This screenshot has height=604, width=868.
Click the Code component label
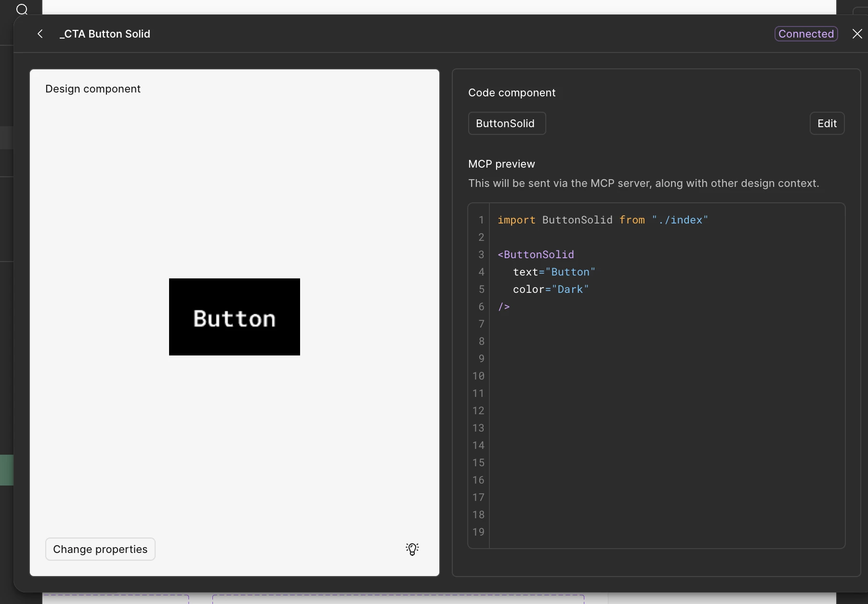(512, 92)
